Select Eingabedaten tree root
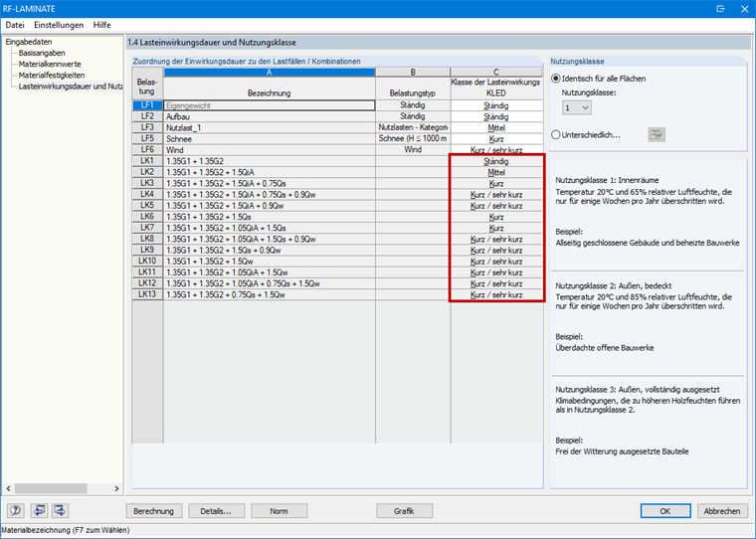 [29, 42]
